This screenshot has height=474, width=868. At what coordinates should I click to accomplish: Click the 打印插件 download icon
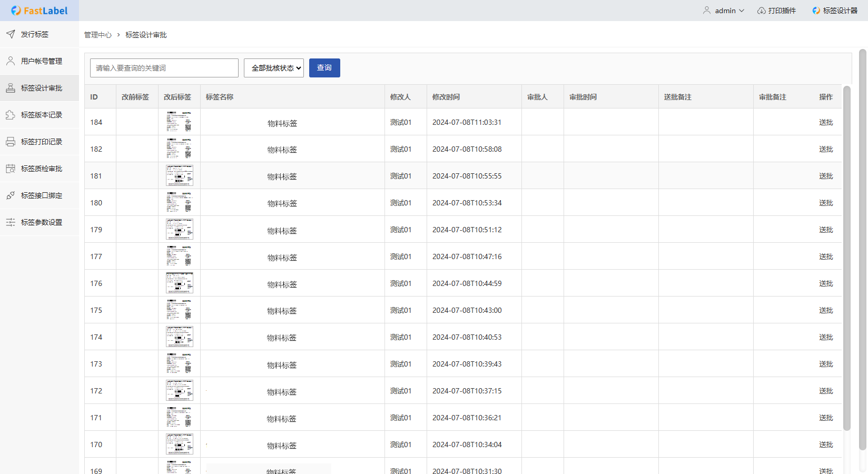[762, 11]
